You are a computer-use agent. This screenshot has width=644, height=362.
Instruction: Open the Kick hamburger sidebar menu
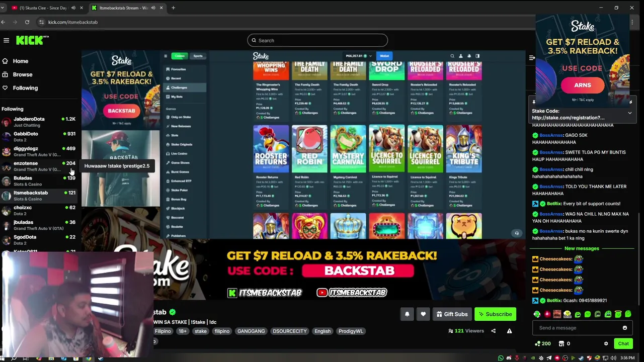6,40
